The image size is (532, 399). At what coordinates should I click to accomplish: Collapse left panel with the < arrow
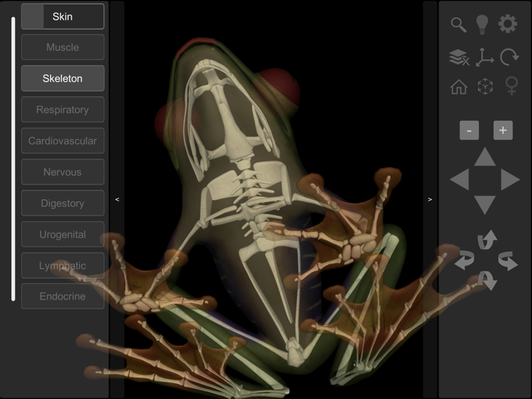pos(117,199)
